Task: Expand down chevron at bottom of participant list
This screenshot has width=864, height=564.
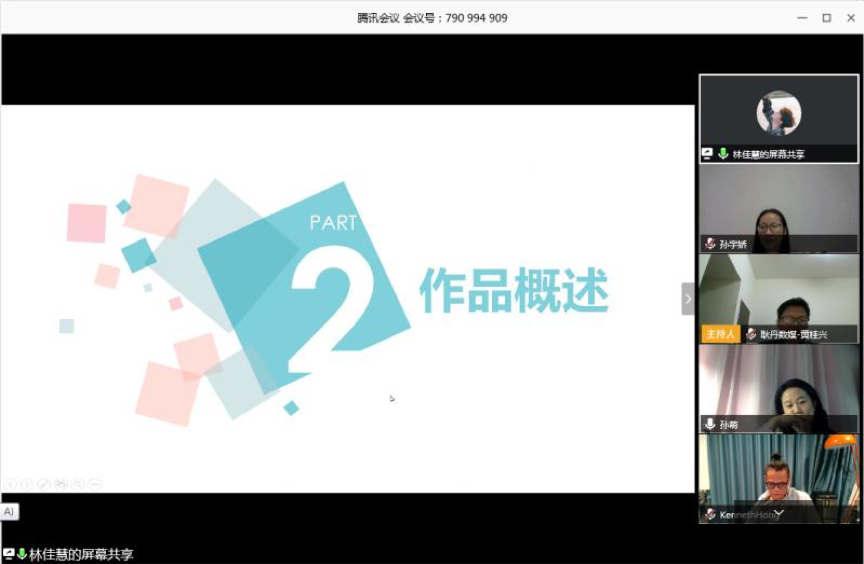Action: pyautogui.click(x=778, y=514)
